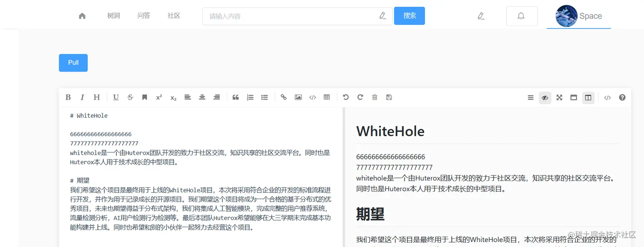Toggle fullscreen editor mode
Viewport: 644px width, 247px height.
coord(559,97)
